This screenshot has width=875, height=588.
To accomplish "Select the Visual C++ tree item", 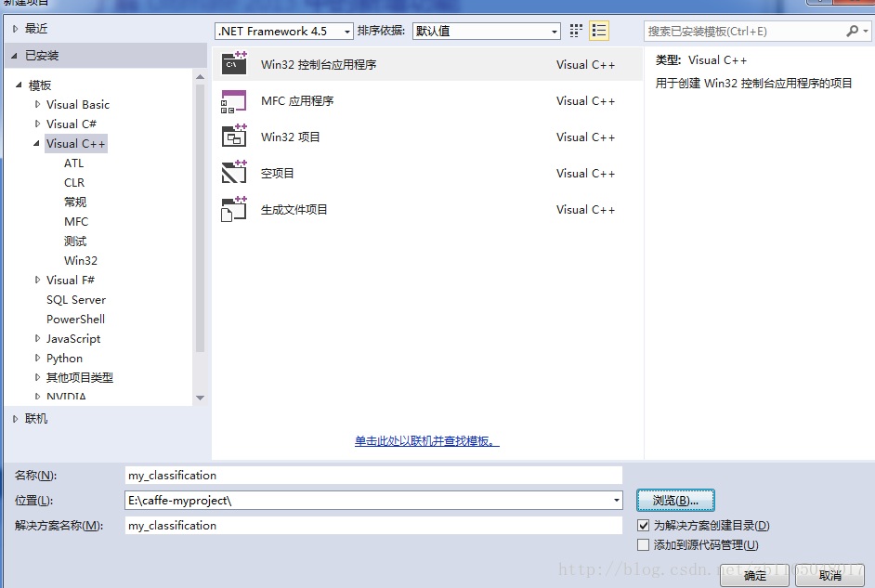I will point(75,143).
